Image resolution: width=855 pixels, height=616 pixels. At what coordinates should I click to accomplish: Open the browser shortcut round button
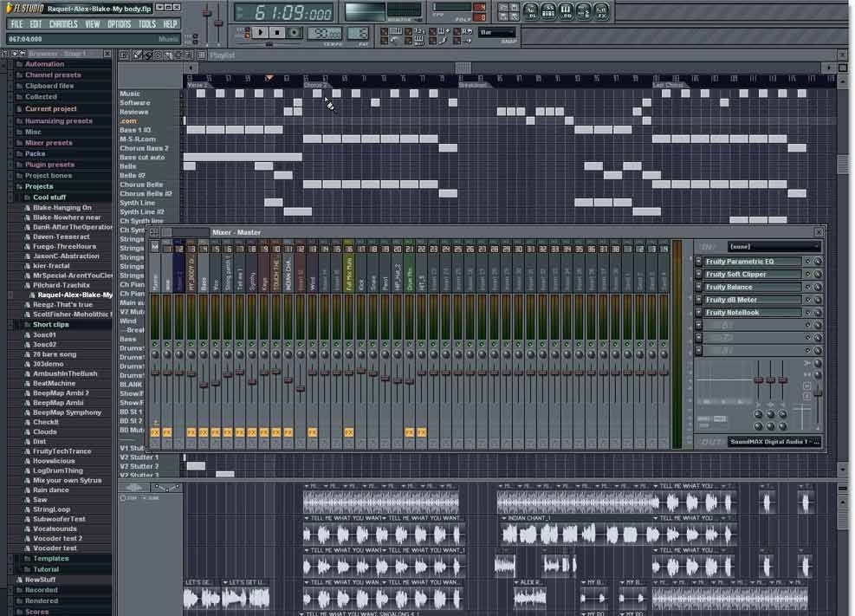pyautogui.click(x=583, y=11)
